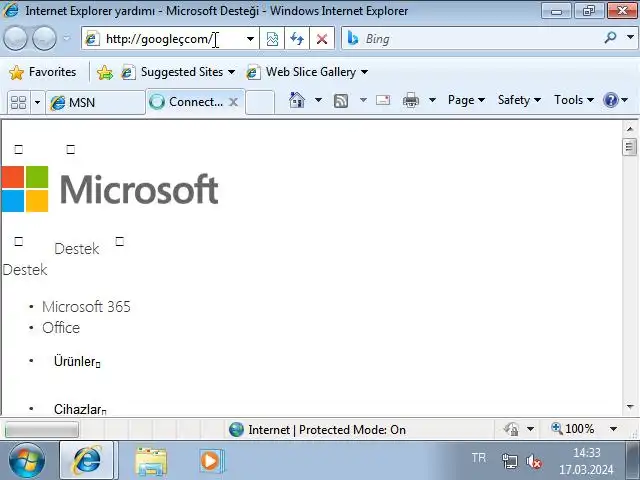Click the Quick Tabs icon

tap(18, 102)
